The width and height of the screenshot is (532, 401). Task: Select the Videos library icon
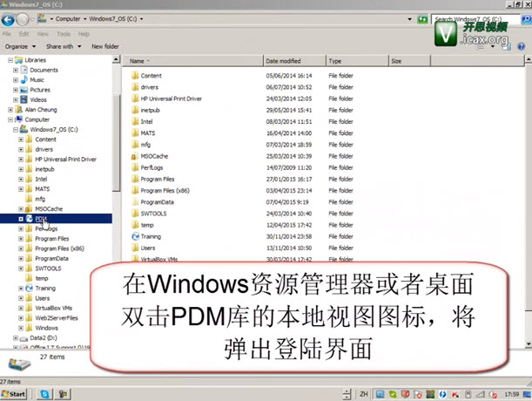point(24,99)
